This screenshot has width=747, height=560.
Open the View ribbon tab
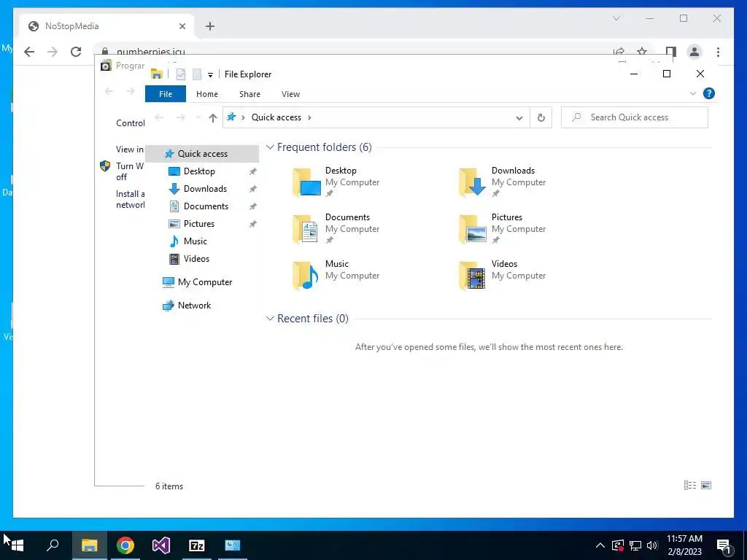tap(290, 94)
